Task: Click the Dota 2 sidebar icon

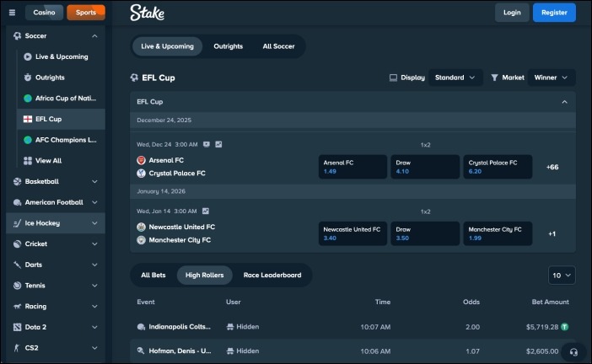Action: 17,327
